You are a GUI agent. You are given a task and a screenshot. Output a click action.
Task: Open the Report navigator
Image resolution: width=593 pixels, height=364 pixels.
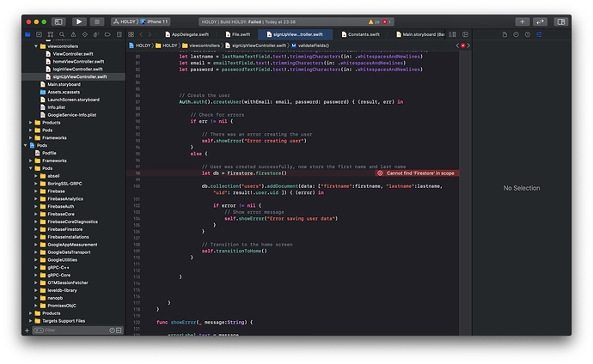coord(119,34)
